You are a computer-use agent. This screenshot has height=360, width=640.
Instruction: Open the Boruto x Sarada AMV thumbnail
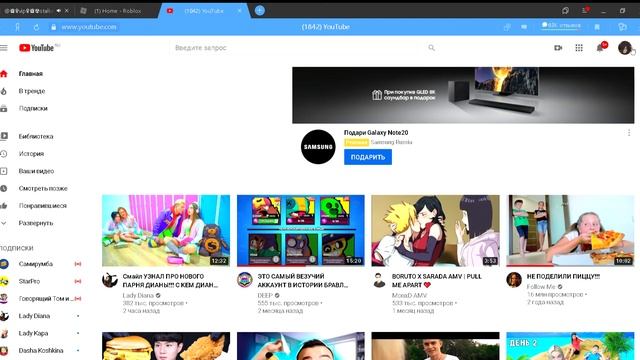coord(436,231)
